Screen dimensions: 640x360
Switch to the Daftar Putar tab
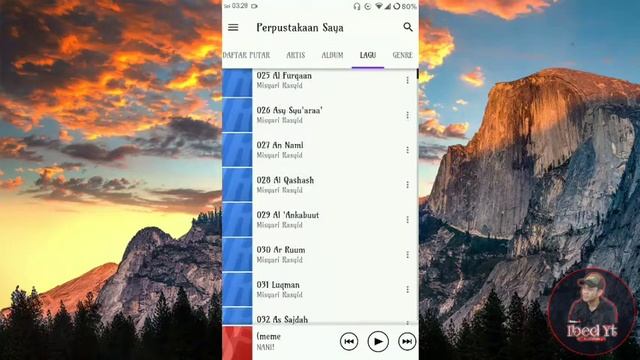(246, 55)
